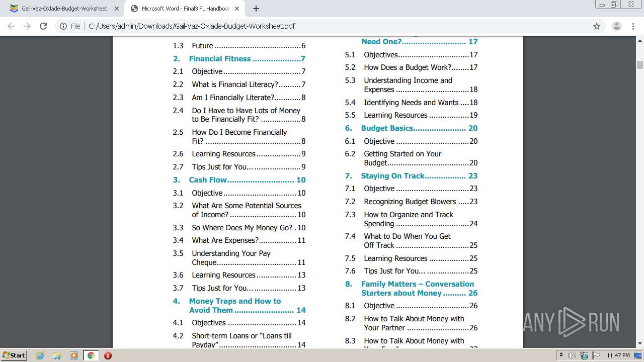This screenshot has height=362, width=644.
Task: Jump to section 4 Money Traps heading
Action: point(239,306)
